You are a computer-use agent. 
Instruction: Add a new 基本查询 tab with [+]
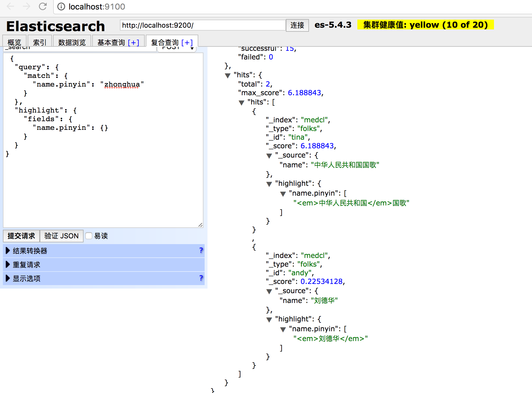click(x=133, y=42)
